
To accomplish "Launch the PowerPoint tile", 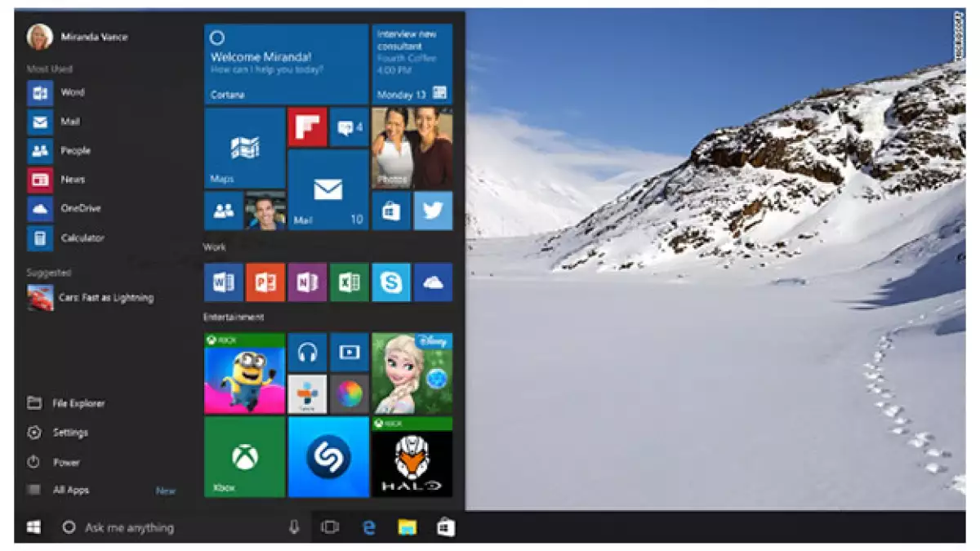I will click(265, 282).
